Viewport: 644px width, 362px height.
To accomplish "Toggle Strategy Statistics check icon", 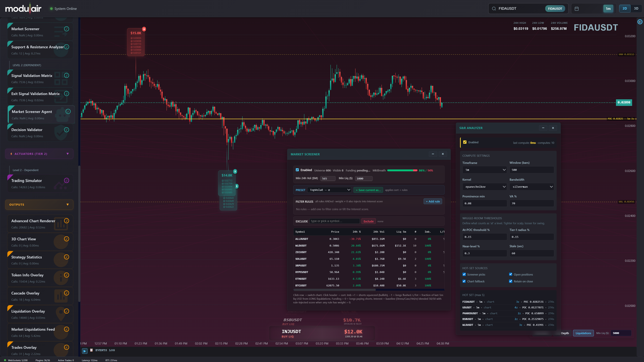I will click(x=67, y=257).
